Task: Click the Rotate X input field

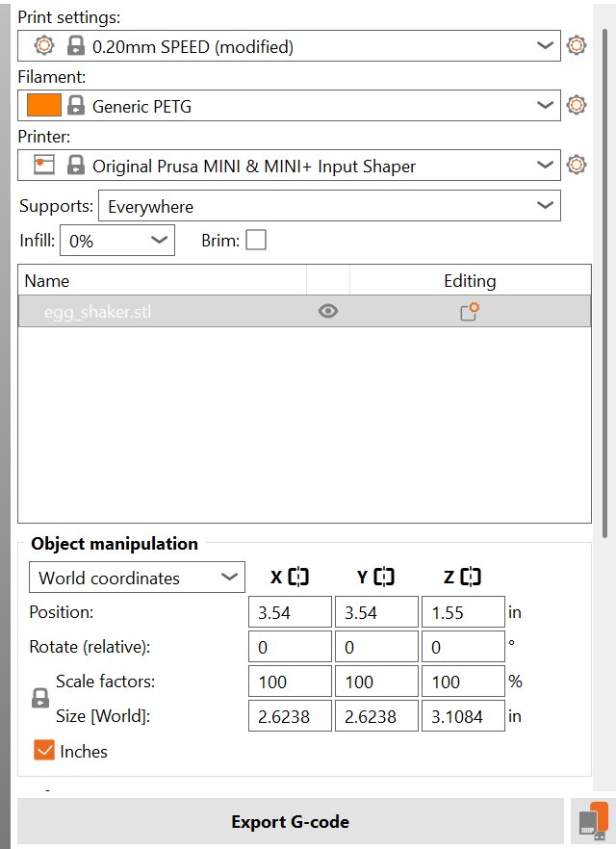Action: pyautogui.click(x=290, y=647)
